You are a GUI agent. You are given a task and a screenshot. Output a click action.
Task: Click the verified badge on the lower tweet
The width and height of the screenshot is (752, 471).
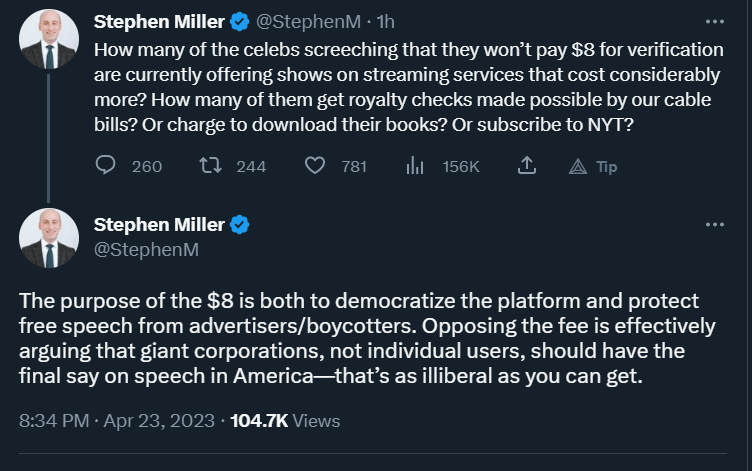coord(239,224)
